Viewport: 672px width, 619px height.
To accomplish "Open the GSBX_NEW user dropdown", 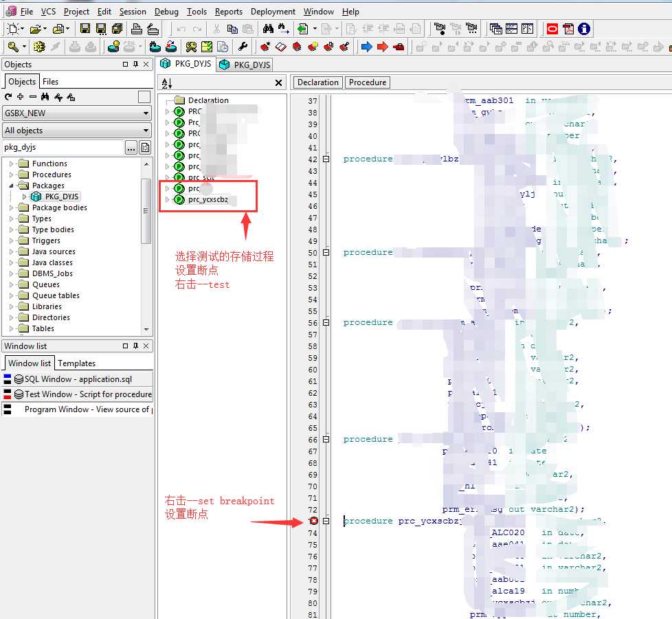I will point(146,113).
